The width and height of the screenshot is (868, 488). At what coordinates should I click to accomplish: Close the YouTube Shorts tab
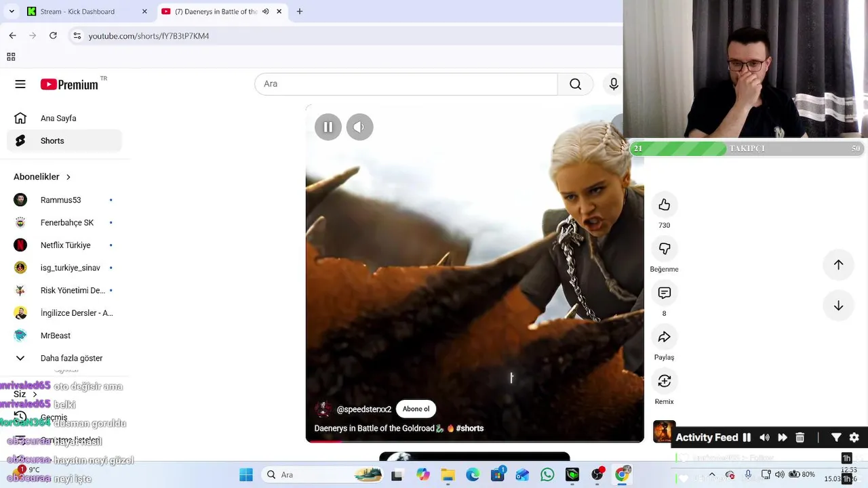click(279, 12)
